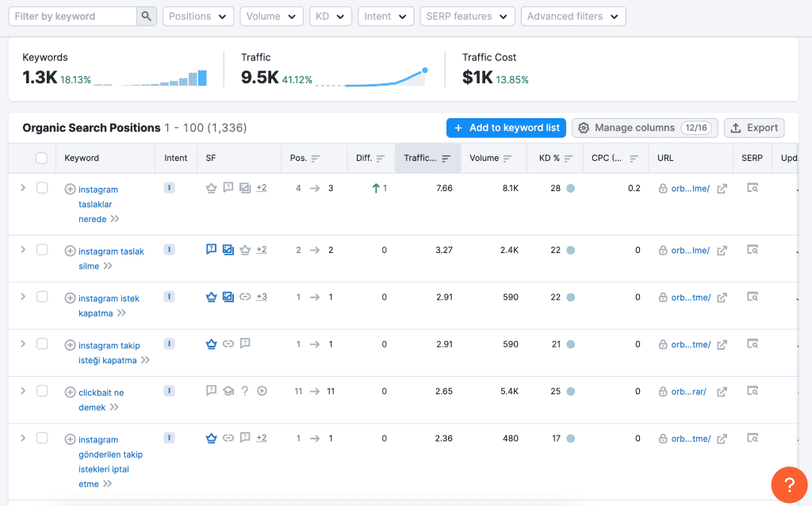Open SERP snapshot for instagram taslaklar nerede
Image resolution: width=812 pixels, height=506 pixels.
pyautogui.click(x=753, y=188)
